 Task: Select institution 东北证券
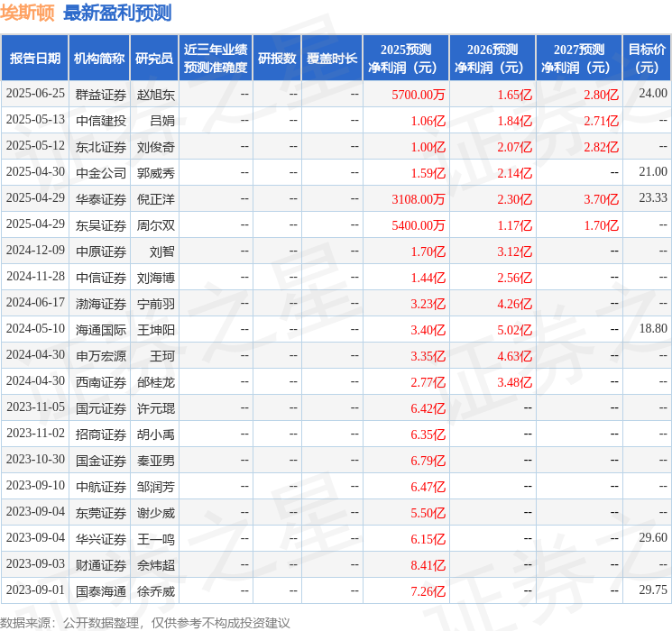click(x=101, y=147)
